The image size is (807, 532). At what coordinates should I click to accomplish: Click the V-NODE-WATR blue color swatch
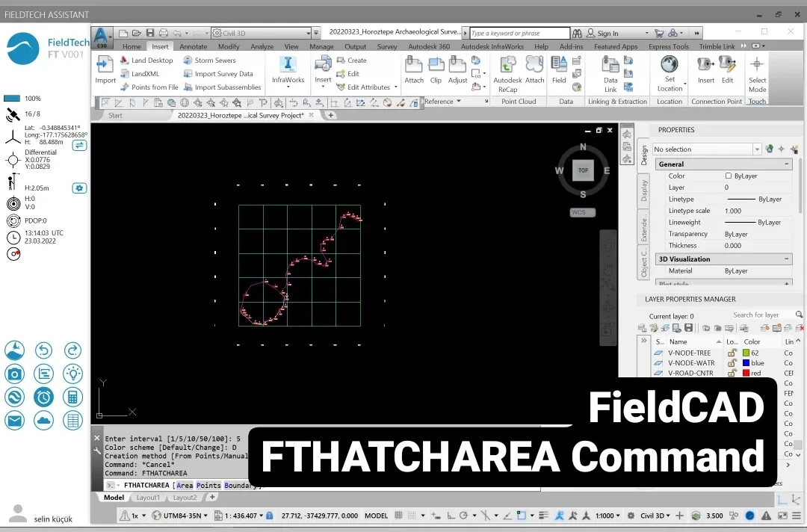click(x=746, y=362)
